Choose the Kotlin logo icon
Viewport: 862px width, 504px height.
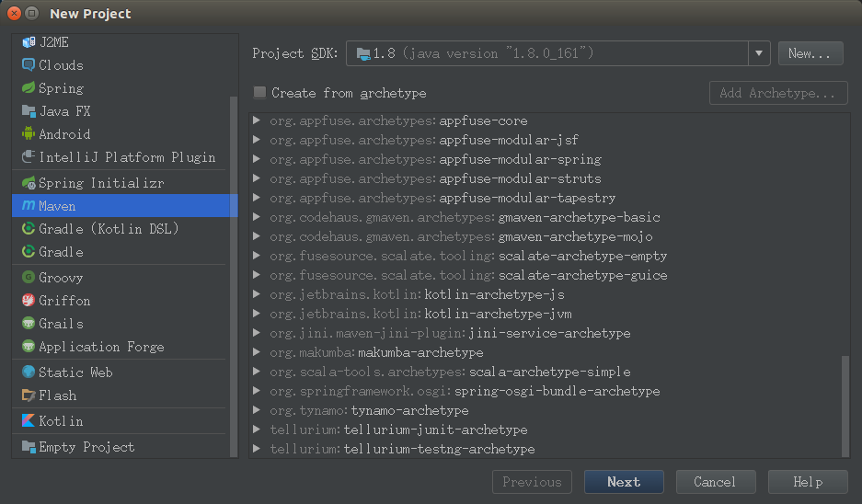click(29, 420)
